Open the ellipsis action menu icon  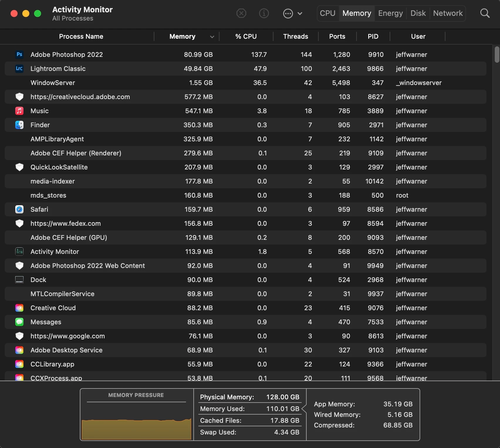[288, 13]
